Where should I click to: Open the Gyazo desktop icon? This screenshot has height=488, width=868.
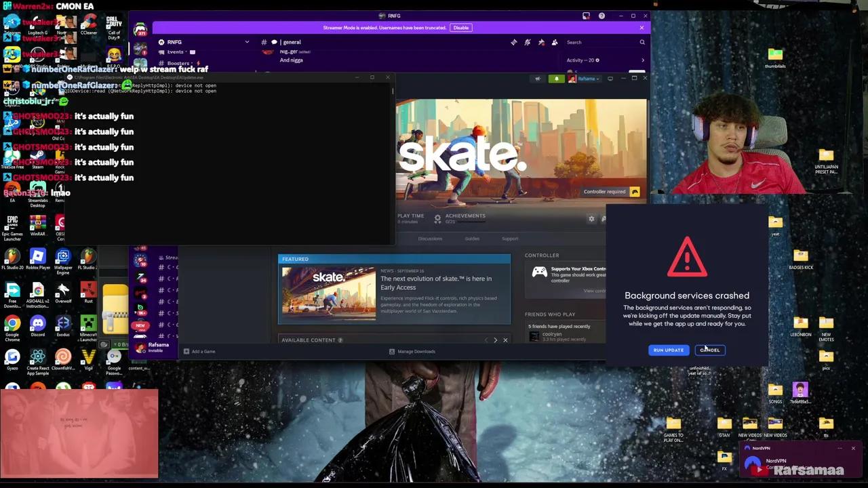tap(12, 359)
